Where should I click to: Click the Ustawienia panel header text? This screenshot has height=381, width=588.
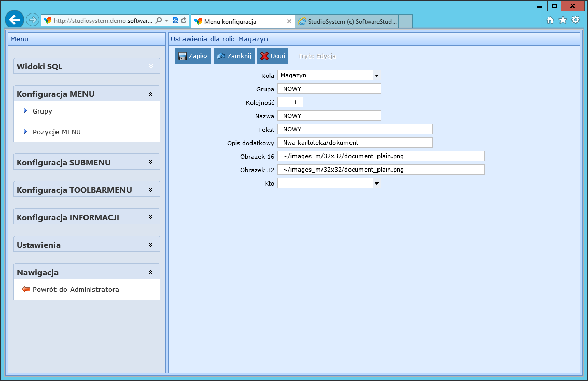(38, 245)
